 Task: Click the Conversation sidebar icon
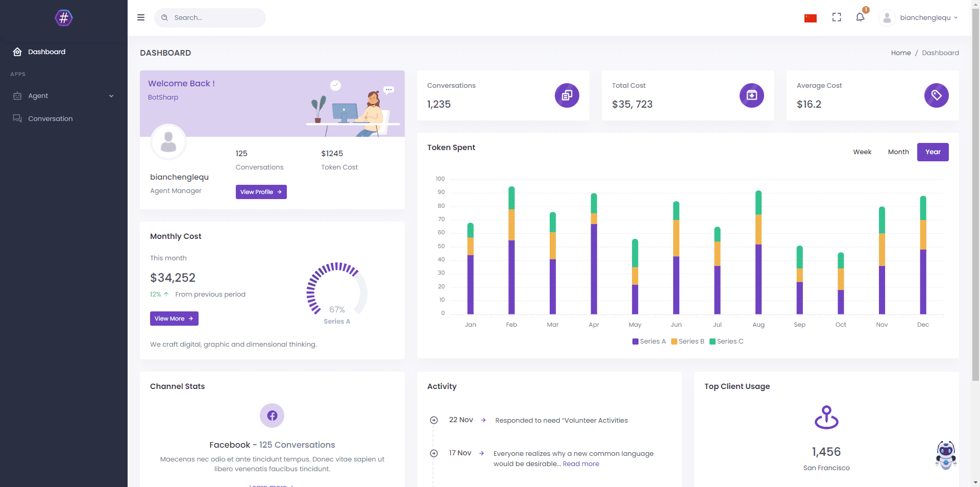tap(17, 118)
